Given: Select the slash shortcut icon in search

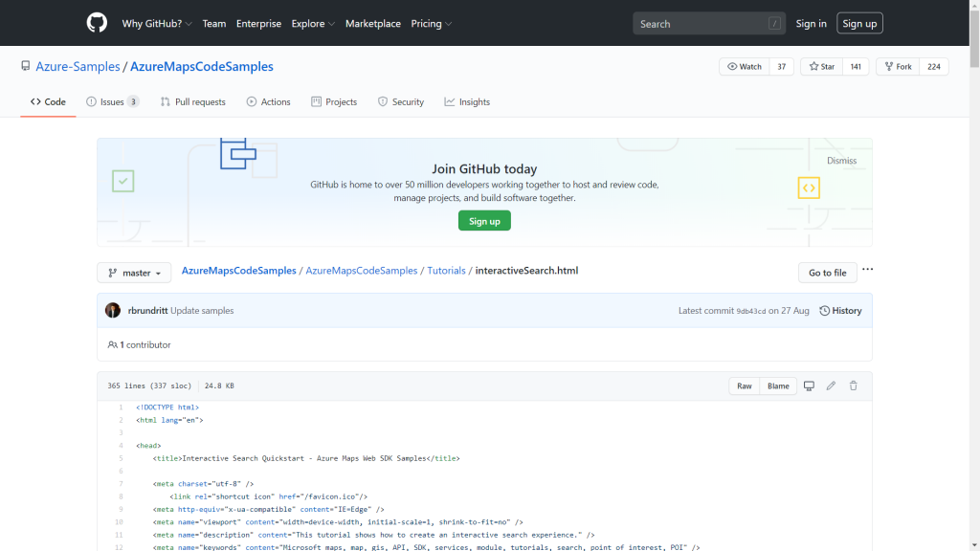Looking at the screenshot, I should tap(774, 24).
